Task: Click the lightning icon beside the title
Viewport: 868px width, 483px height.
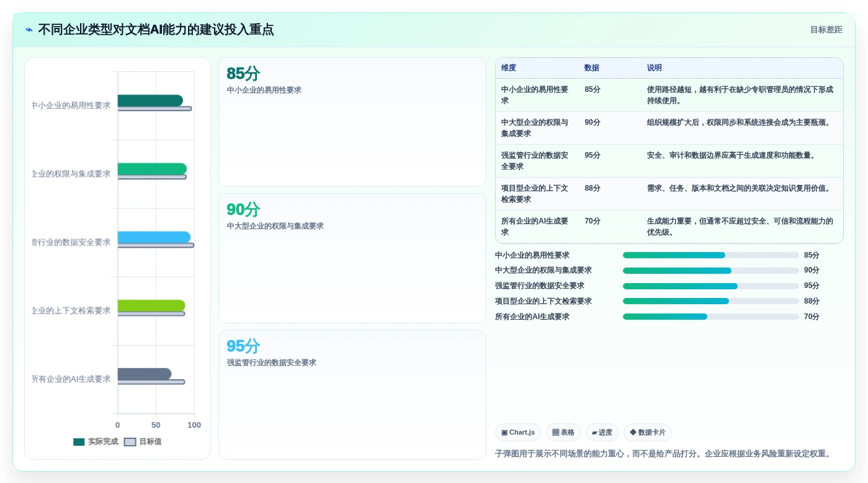Action: pos(29,30)
